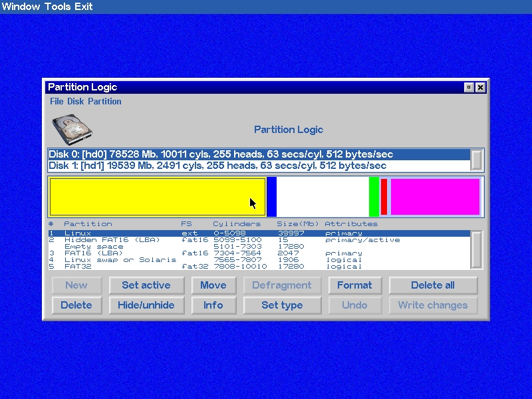The height and width of the screenshot is (399, 532).
Task: Click the disk list scrollbar
Action: tap(476, 160)
